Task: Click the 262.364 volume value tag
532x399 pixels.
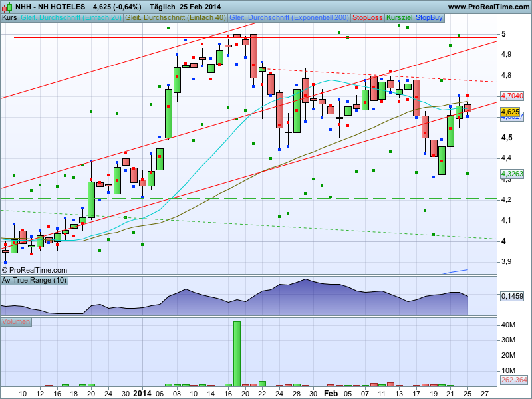Action: (x=514, y=380)
